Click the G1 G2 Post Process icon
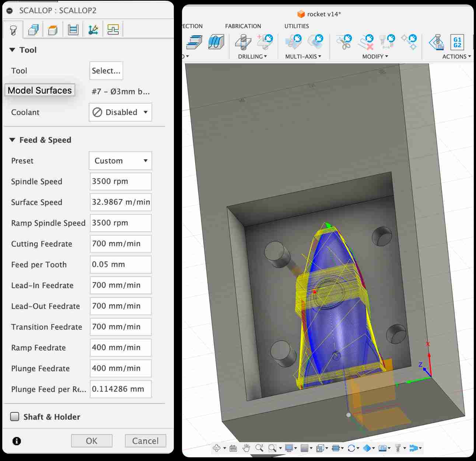 pos(457,42)
